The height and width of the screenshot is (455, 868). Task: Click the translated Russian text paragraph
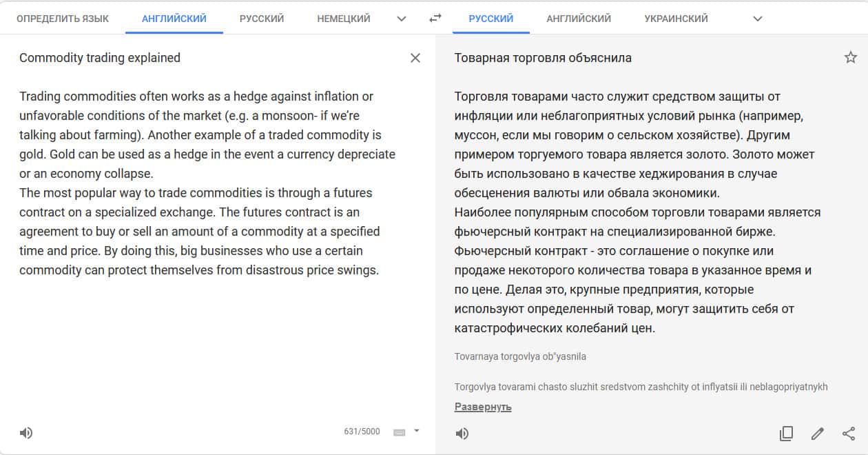point(634,212)
